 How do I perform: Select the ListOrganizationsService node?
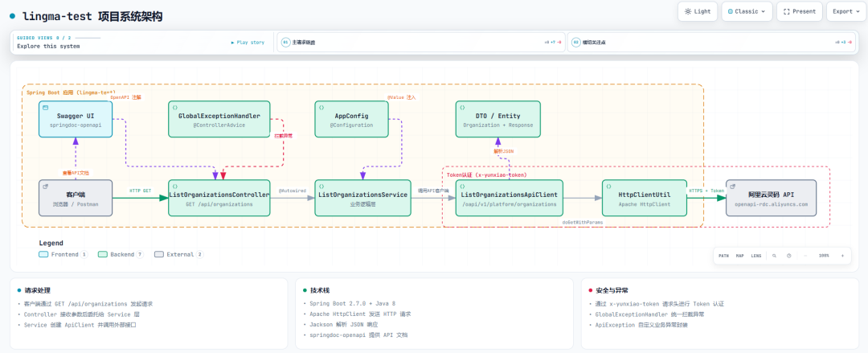coord(362,198)
